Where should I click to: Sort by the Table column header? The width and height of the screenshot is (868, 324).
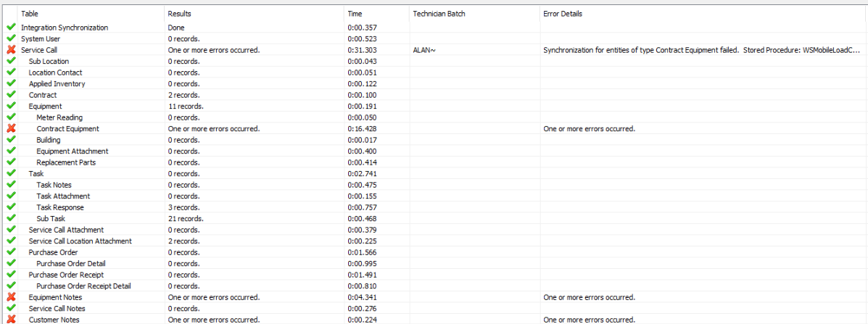[30, 14]
